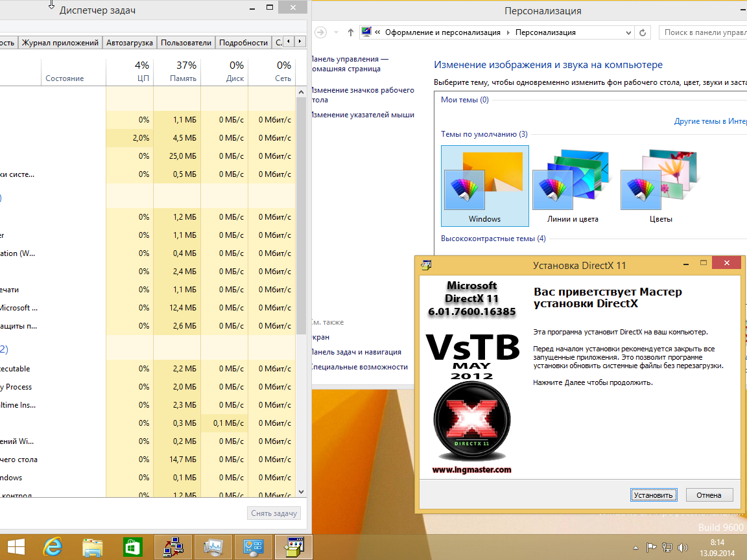Select the Линии и цвета theme

pyautogui.click(x=573, y=186)
